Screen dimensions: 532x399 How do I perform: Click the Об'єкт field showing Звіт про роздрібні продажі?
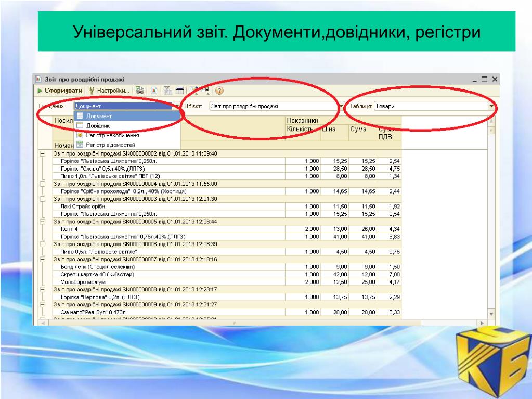pyautogui.click(x=274, y=106)
